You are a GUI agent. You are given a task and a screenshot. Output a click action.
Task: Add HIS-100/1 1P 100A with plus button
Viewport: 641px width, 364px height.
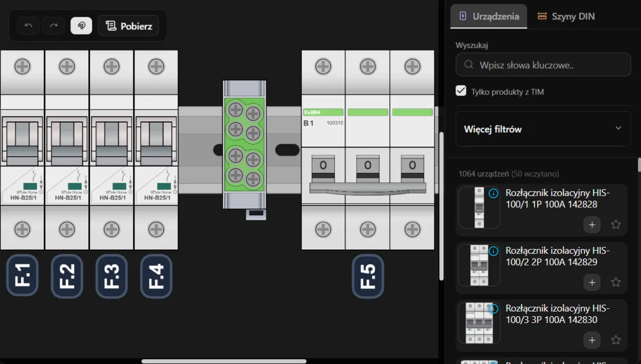592,224
